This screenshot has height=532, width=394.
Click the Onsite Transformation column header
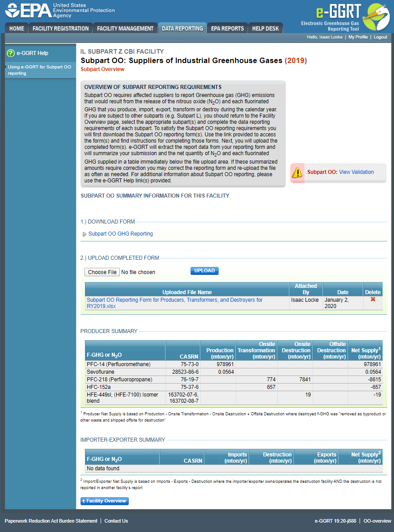click(x=257, y=350)
